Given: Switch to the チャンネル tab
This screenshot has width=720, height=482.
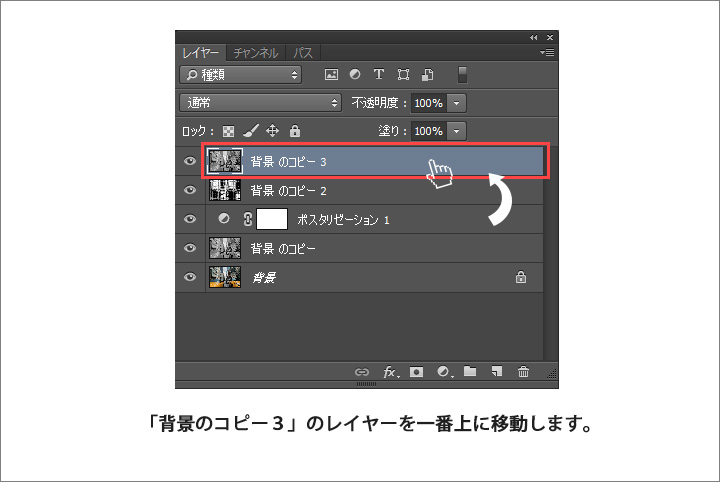Looking at the screenshot, I should tap(256, 53).
